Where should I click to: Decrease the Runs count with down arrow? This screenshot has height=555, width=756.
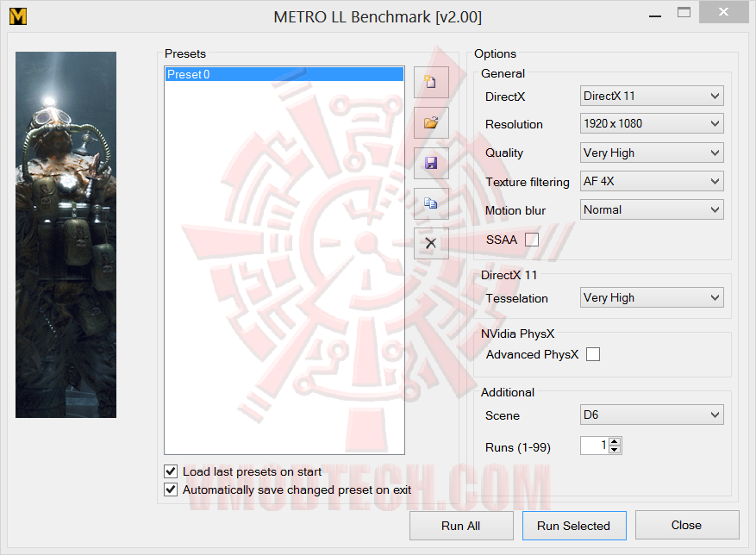point(615,450)
